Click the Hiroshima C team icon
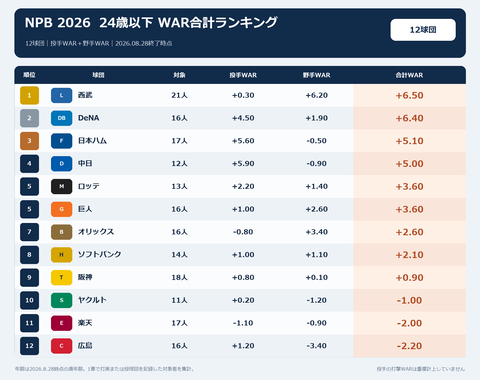The height and width of the screenshot is (380, 480). pyautogui.click(x=61, y=346)
